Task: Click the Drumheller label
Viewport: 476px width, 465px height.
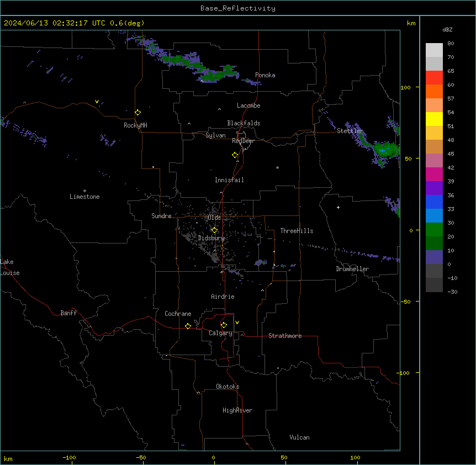Action: tap(352, 269)
